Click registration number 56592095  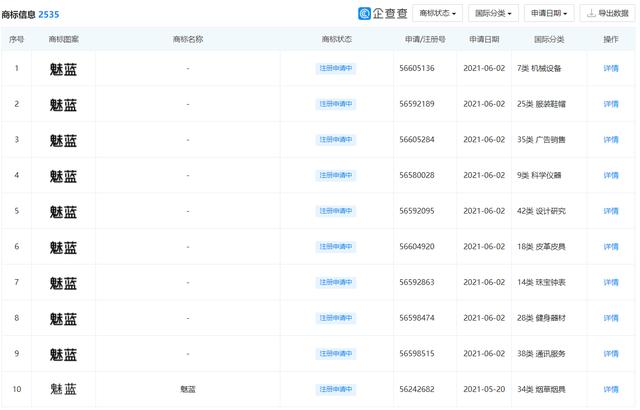pos(417,211)
